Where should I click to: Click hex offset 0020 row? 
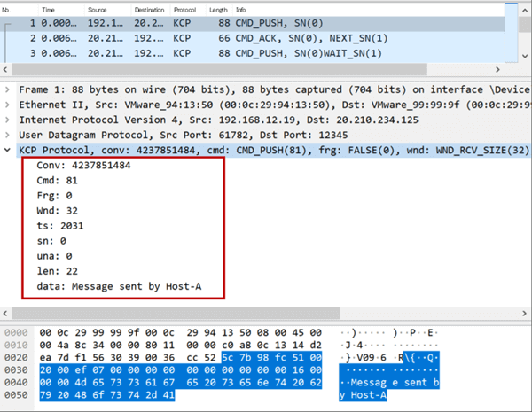[16, 358]
